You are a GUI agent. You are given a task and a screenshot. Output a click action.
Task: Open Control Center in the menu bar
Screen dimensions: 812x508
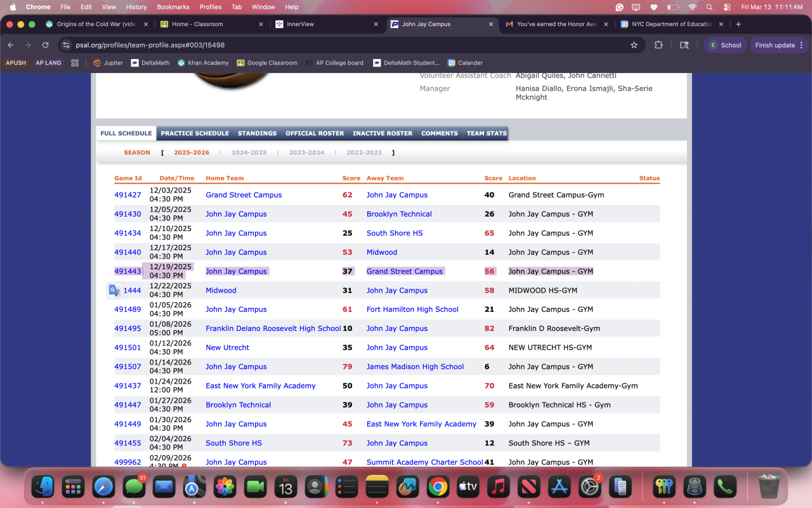726,7
